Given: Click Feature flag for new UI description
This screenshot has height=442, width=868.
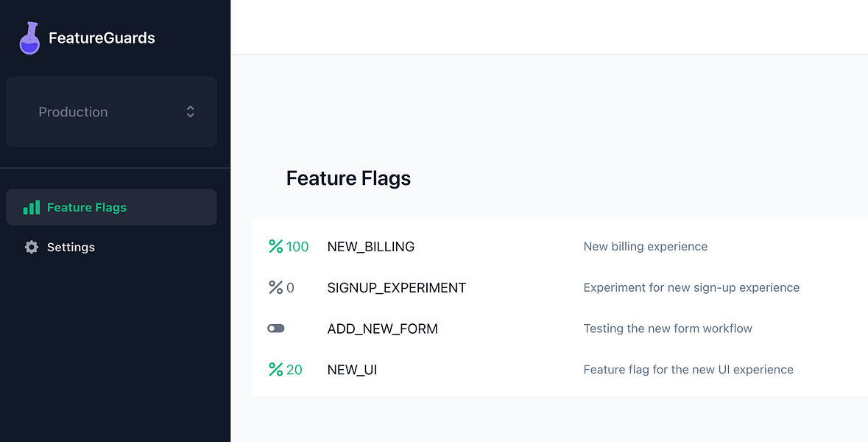Looking at the screenshot, I should point(688,370).
